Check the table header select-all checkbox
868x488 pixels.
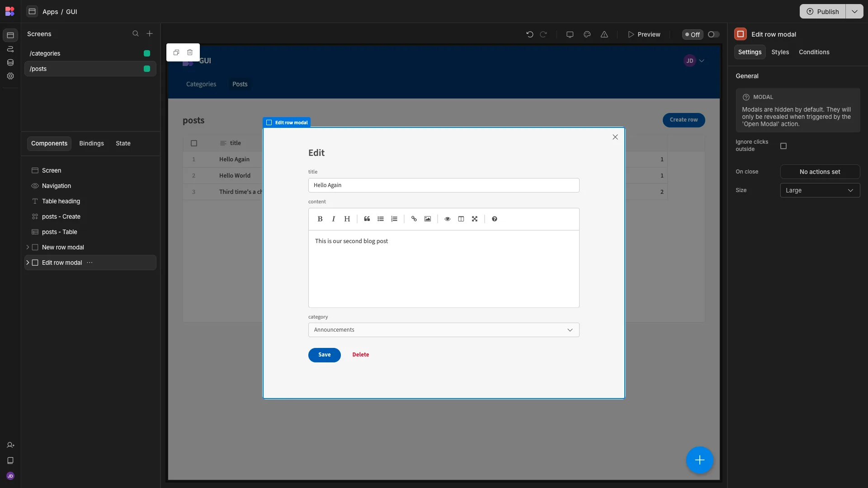pos(194,143)
